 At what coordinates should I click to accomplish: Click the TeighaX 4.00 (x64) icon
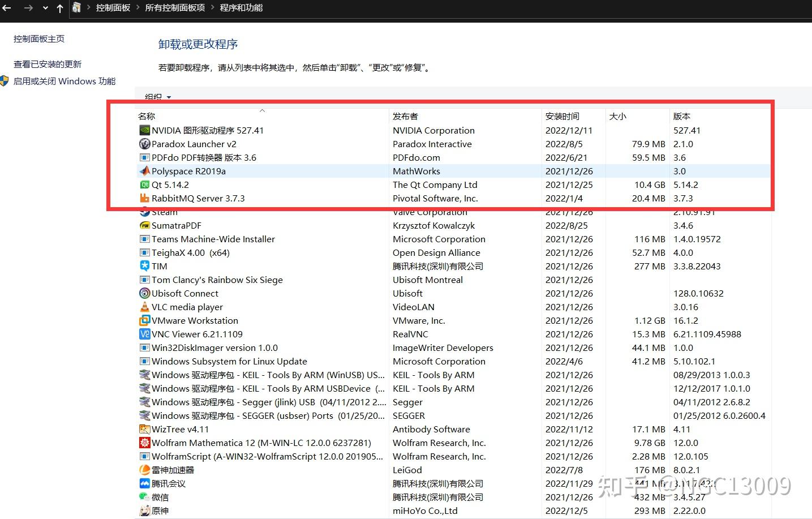pos(144,252)
